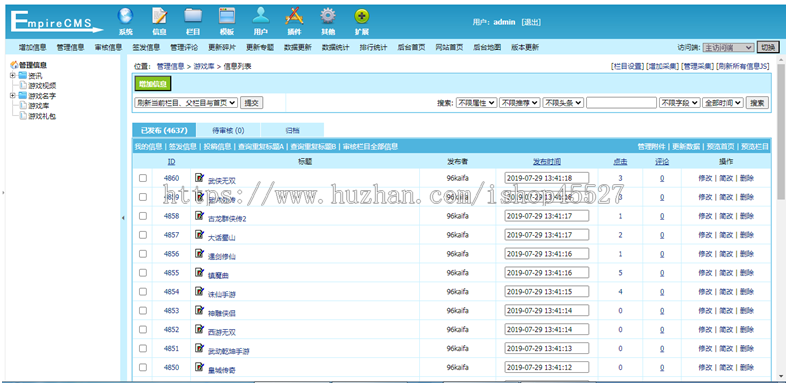The height and width of the screenshot is (385, 788).
Task: Collapse the left panel with its arrow handle
Action: point(123,218)
